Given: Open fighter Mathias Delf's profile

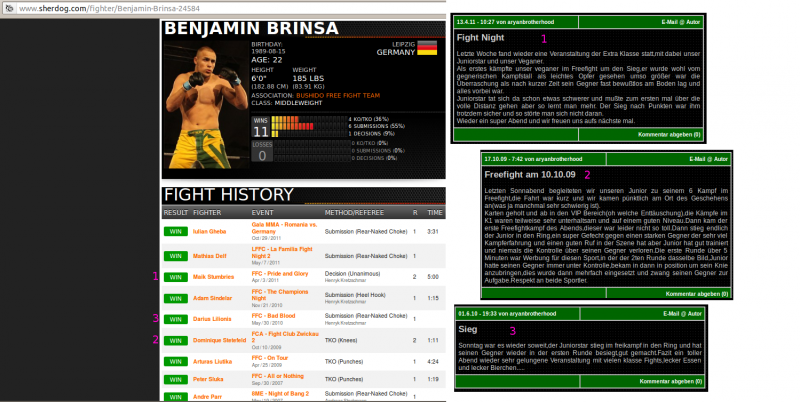Looking at the screenshot, I should click(x=210, y=256).
